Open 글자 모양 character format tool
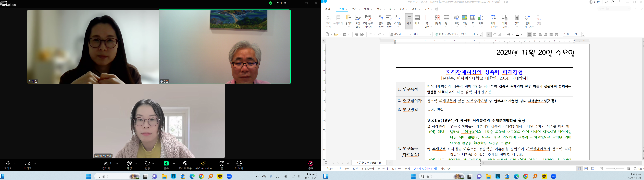This screenshot has width=644, height=180. coord(381,18)
